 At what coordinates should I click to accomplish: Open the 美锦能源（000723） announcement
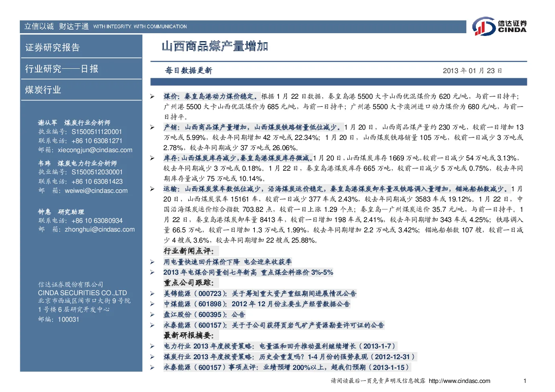260,294
